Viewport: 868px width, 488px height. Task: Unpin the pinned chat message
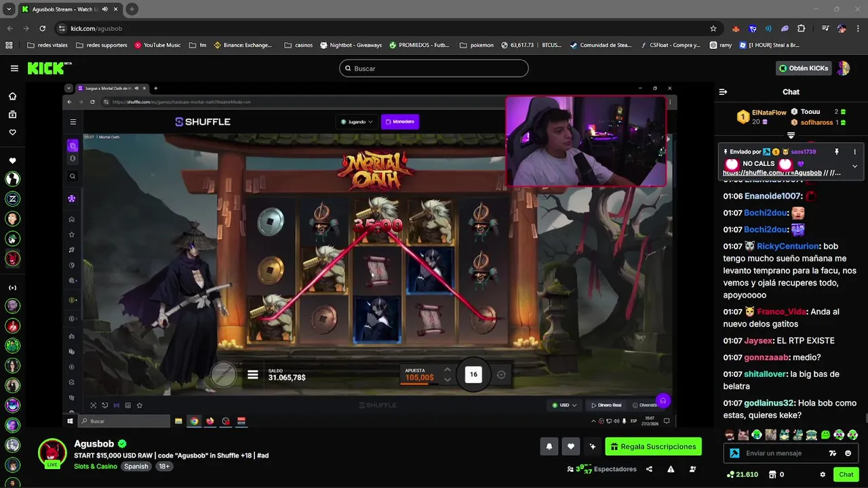836,152
